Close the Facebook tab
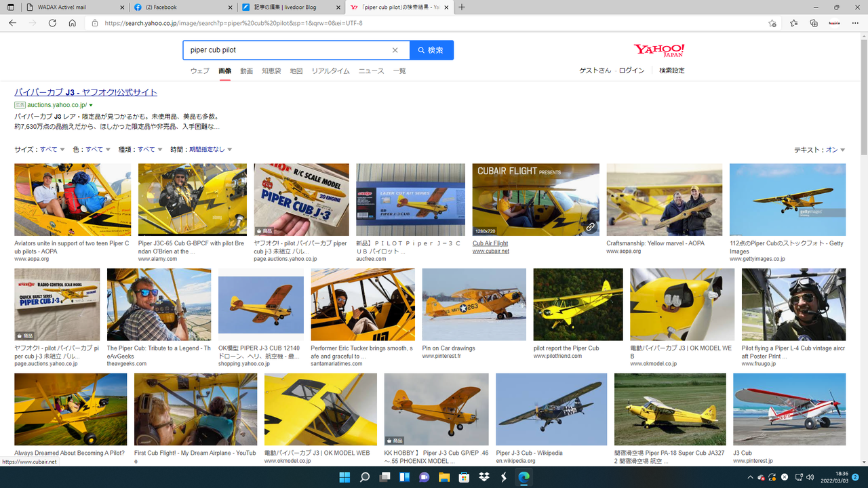The image size is (868, 488). coord(231,7)
